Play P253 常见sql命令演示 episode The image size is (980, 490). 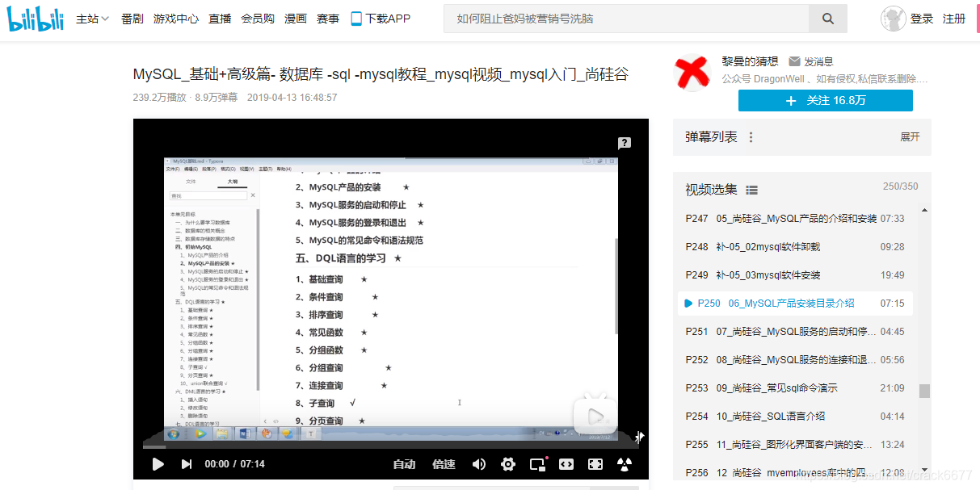coord(795,388)
